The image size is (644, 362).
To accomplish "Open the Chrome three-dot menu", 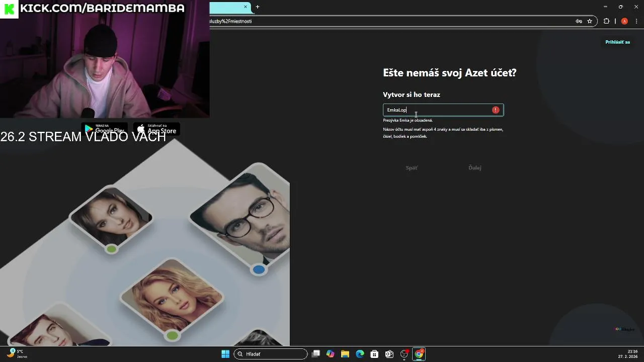I will click(x=636, y=21).
